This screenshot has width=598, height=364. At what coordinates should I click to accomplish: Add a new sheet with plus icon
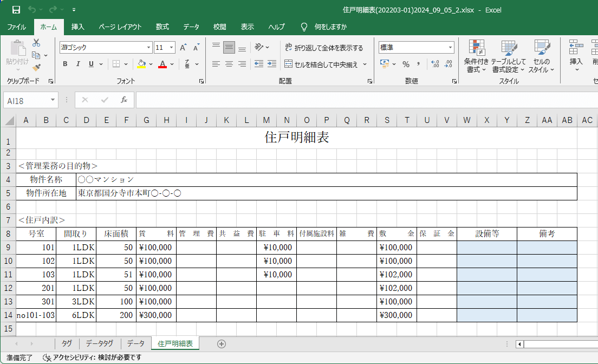click(x=221, y=343)
